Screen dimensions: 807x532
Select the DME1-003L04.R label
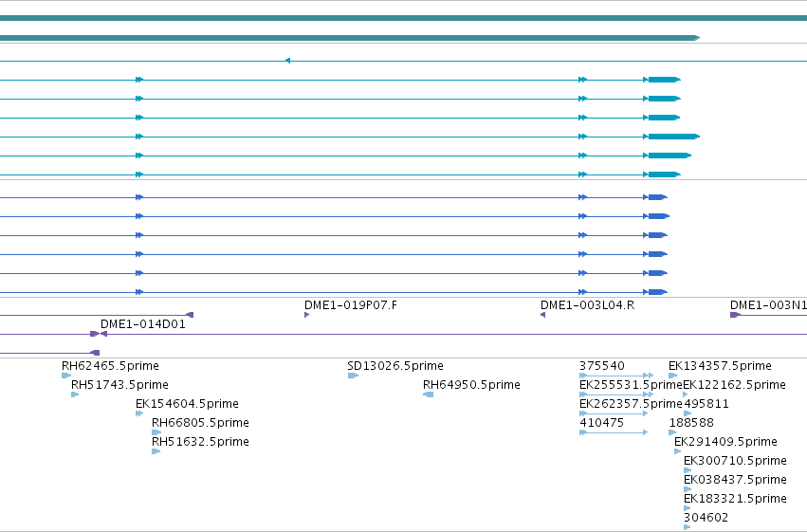(x=587, y=305)
